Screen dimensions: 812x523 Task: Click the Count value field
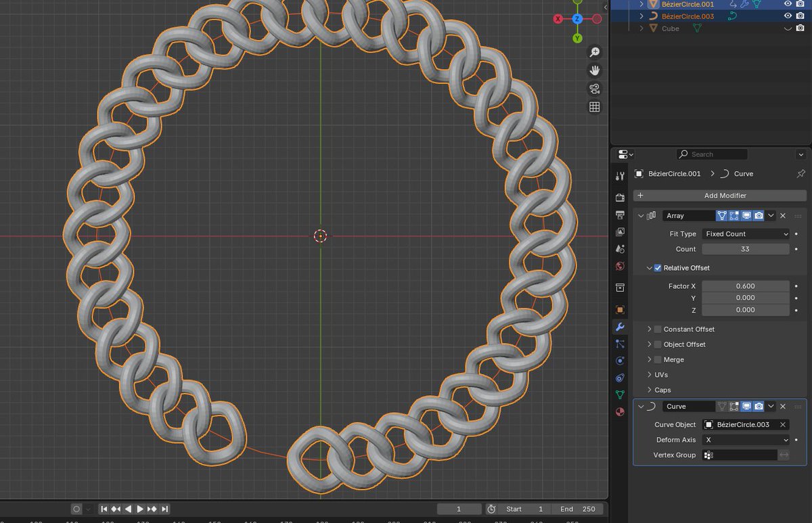746,249
